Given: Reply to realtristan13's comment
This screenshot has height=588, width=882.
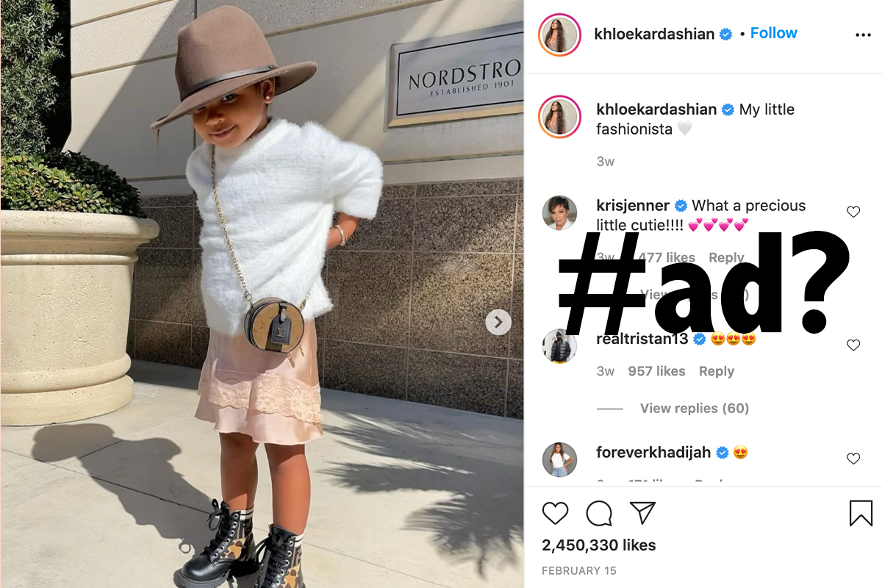Looking at the screenshot, I should 717,371.
